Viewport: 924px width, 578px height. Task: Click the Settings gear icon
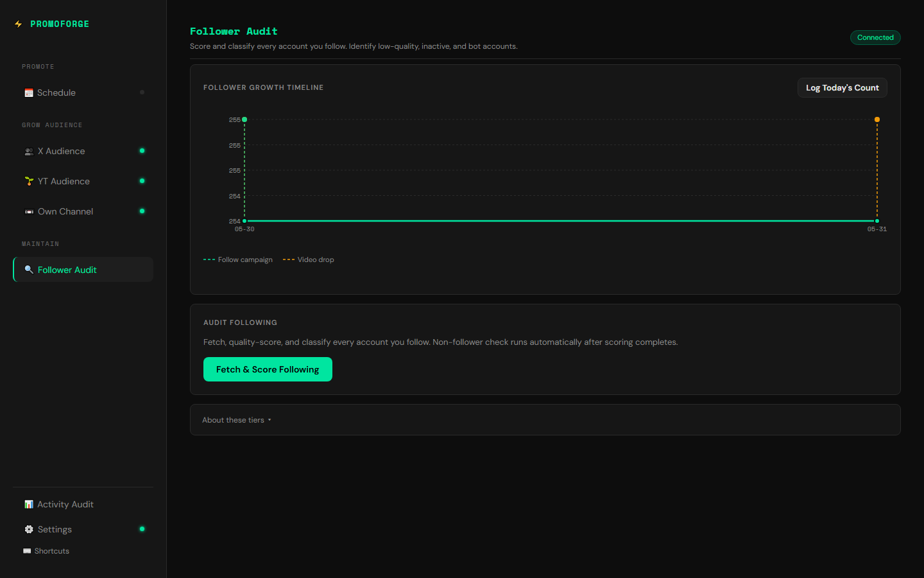[29, 529]
